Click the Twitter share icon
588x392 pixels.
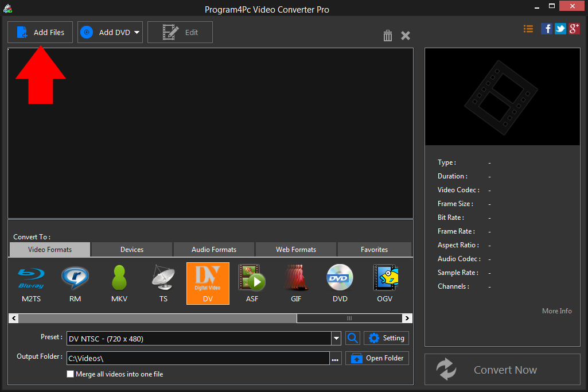pos(560,28)
